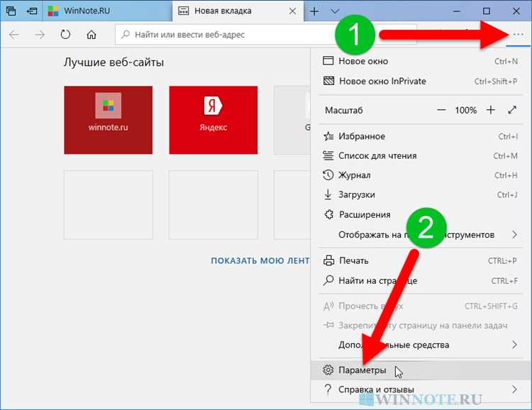Click the set these tabs aside icon
This screenshot has width=532, height=410.
click(x=32, y=11)
